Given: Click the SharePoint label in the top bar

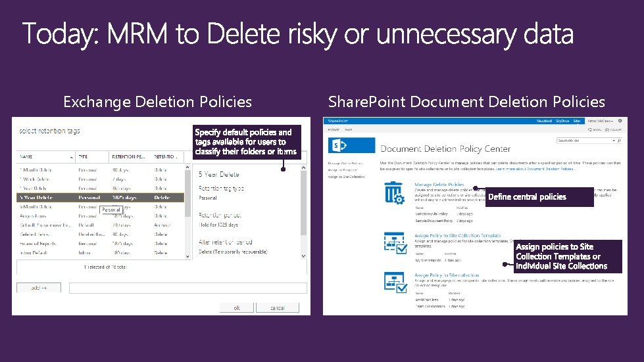Looking at the screenshot, I should coord(337,121).
